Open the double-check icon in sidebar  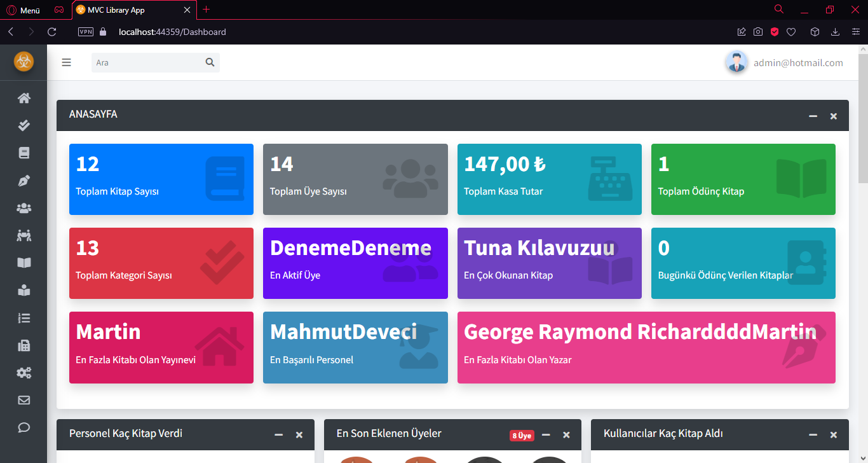24,125
